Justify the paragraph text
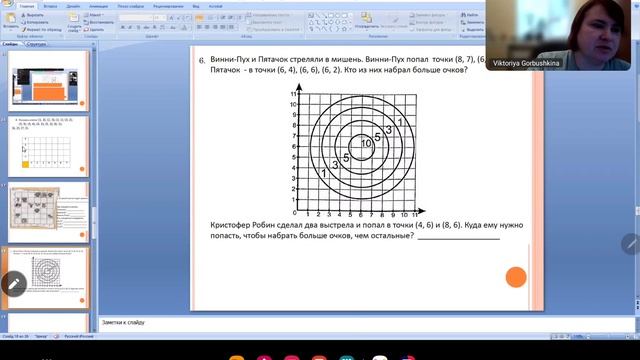The height and width of the screenshot is (360, 640). (222, 27)
